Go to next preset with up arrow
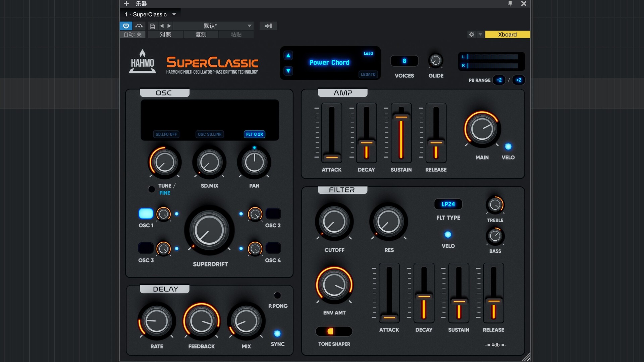The image size is (644, 362). point(288,56)
